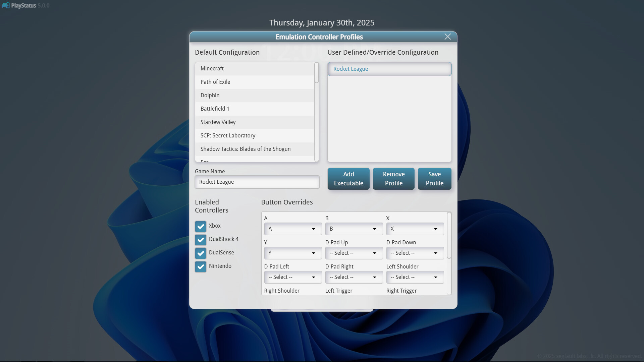The height and width of the screenshot is (362, 644).
Task: Close the Emulation Controller Profiles dialog
Action: [x=448, y=37]
